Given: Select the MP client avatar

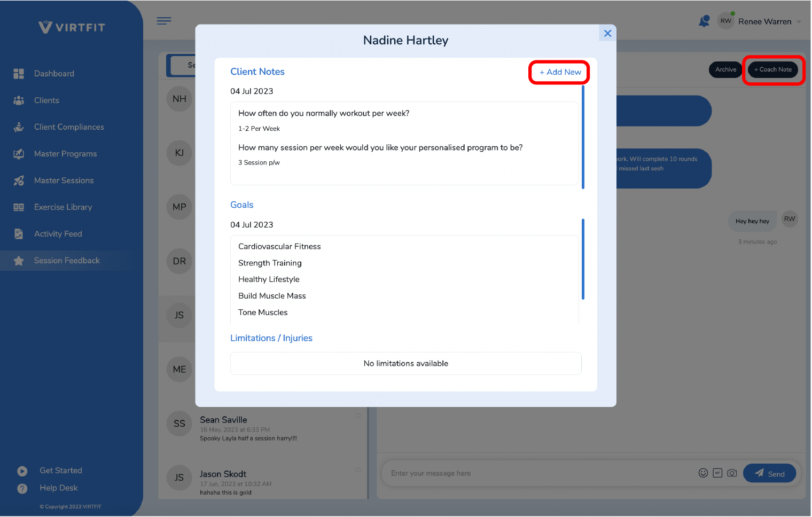Looking at the screenshot, I should [x=179, y=207].
